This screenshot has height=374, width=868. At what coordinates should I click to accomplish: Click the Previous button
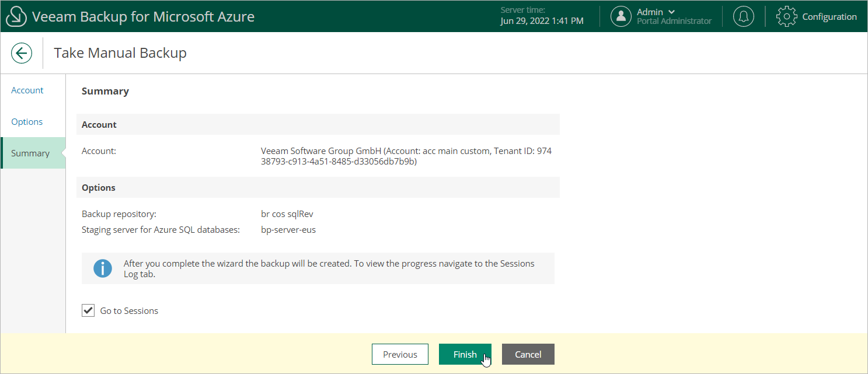tap(400, 354)
